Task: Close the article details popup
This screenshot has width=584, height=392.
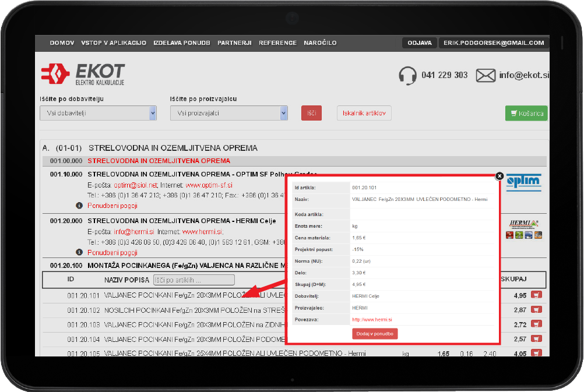Action: (x=499, y=175)
